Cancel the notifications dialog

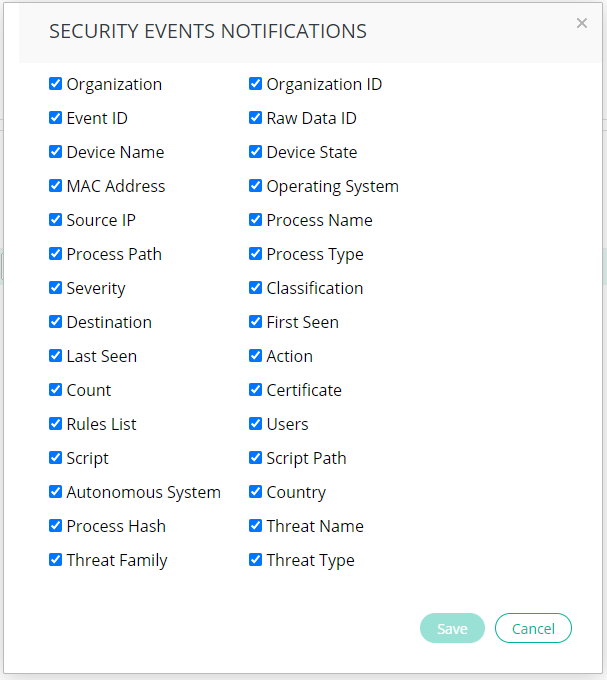[x=533, y=628]
